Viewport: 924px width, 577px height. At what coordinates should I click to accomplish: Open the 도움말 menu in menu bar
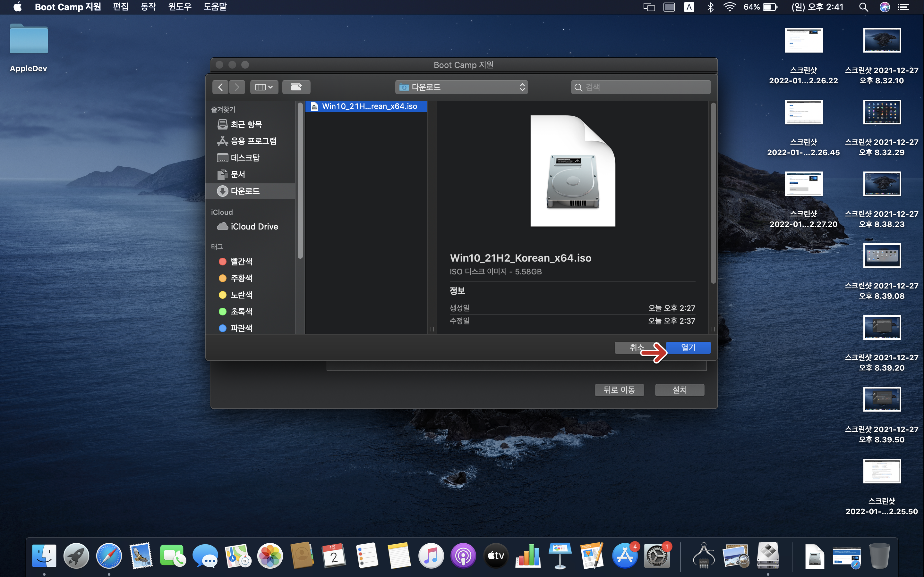(215, 7)
